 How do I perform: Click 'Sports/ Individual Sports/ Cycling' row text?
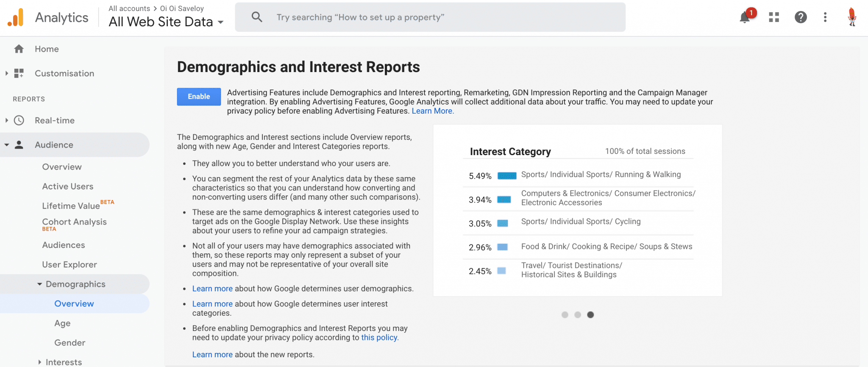tap(581, 222)
